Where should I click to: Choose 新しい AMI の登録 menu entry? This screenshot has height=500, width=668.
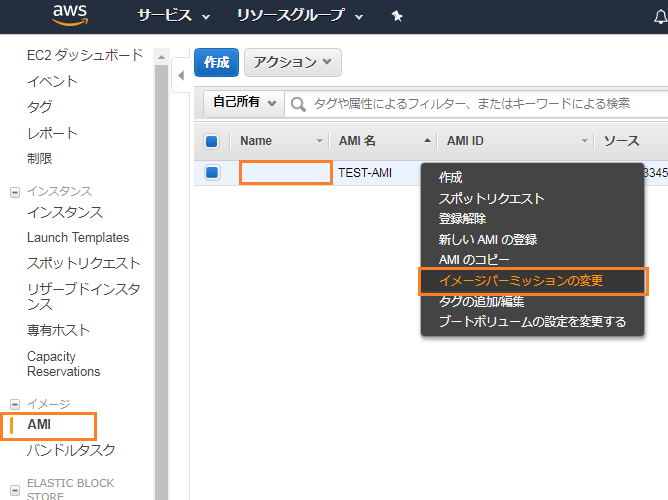(488, 239)
